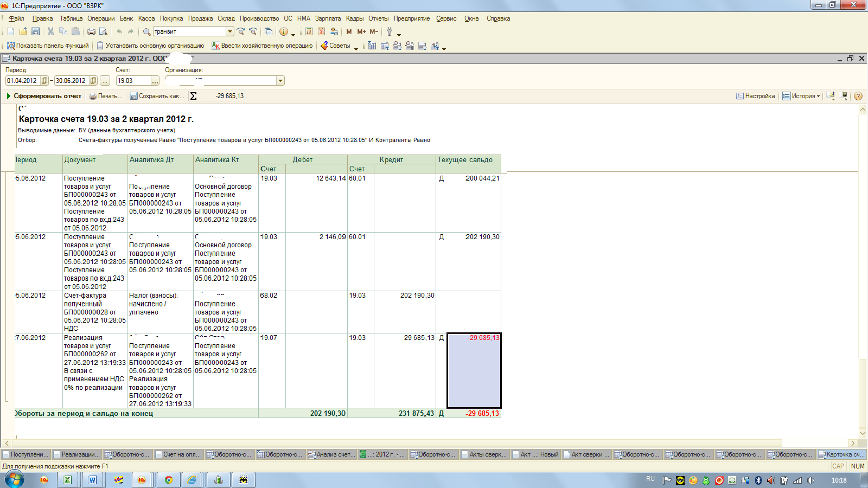Open the Отчеты menu
The width and height of the screenshot is (868, 488).
click(378, 18)
